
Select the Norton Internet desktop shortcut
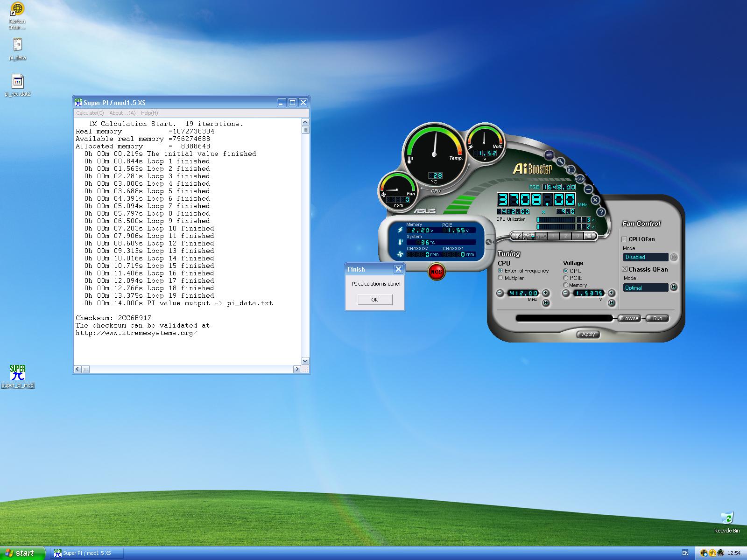tap(17, 16)
